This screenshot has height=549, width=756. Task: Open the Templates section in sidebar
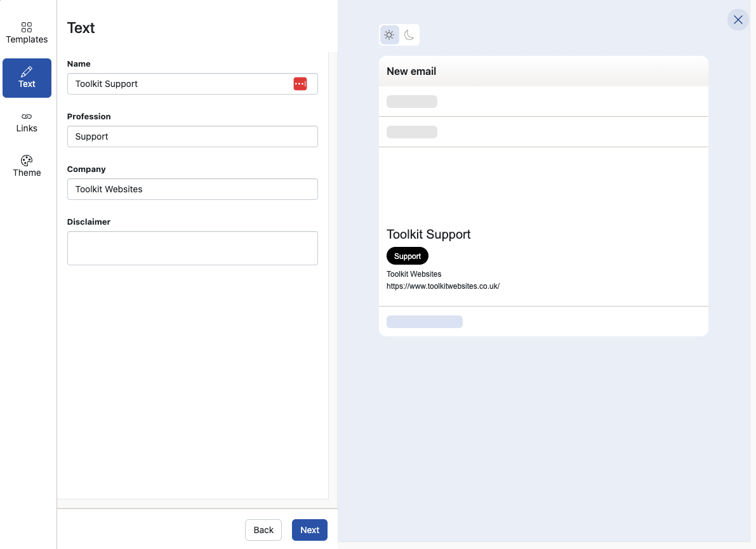27,33
